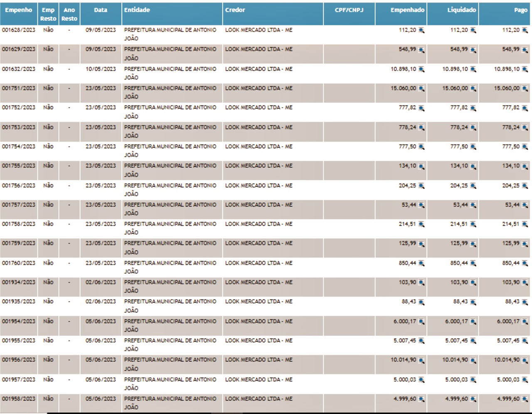
Task: Click magnifier next to Pago 6.000,17
Action: point(525,321)
